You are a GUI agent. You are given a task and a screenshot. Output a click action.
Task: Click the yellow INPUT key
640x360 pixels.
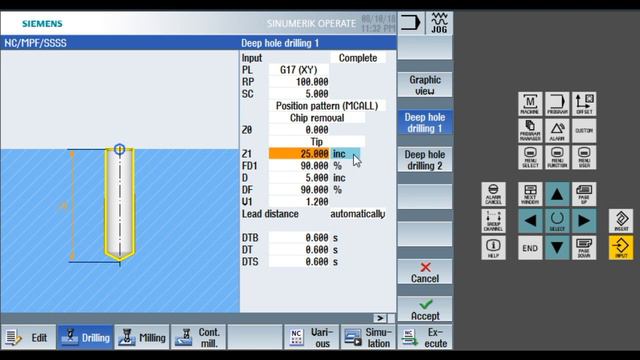pyautogui.click(x=621, y=248)
